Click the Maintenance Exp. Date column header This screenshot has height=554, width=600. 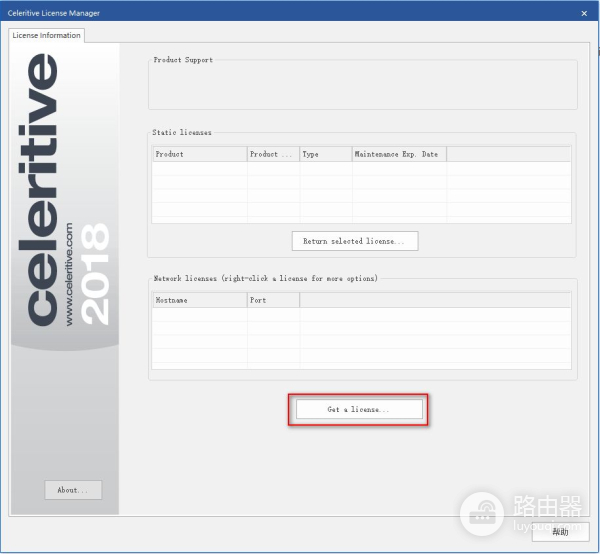click(x=399, y=154)
